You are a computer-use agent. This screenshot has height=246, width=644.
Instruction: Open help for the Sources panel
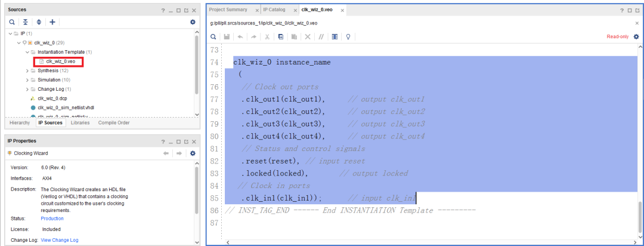click(x=163, y=10)
